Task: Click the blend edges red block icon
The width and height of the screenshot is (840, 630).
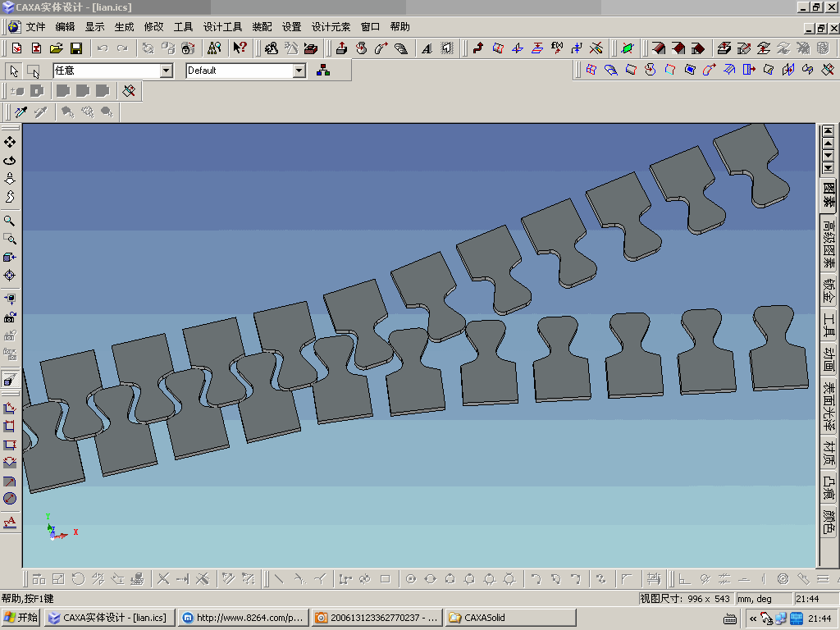Action: [x=659, y=48]
